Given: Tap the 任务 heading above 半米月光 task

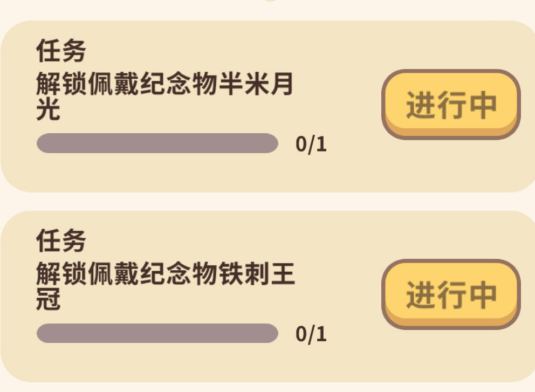Looking at the screenshot, I should (x=61, y=52).
